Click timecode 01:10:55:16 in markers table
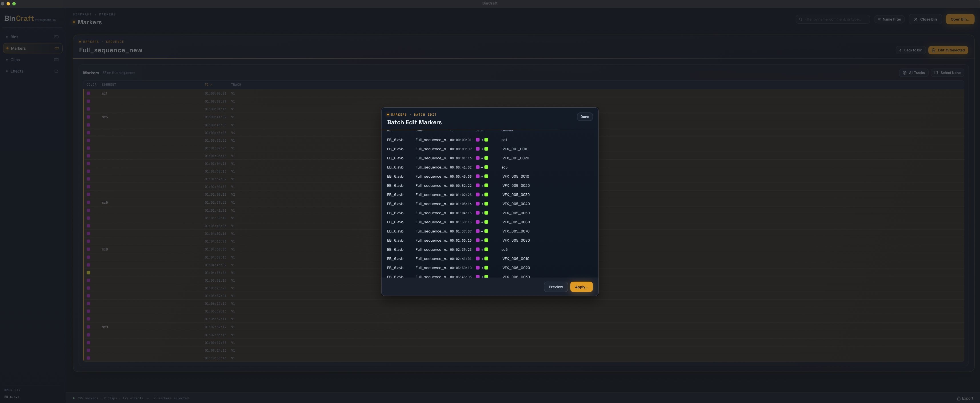The width and height of the screenshot is (980, 403). point(215,358)
